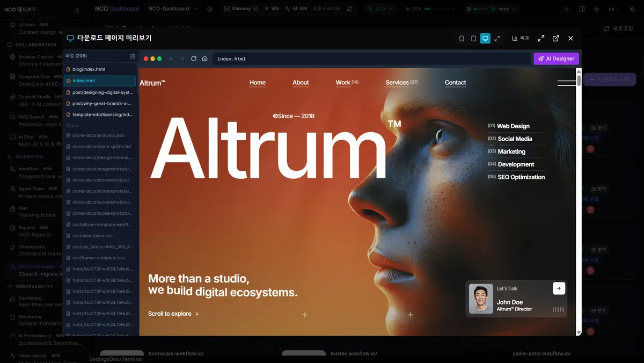Screen dimensions: 644x363
Task: Click the 새로고침 refresh button
Action: click(618, 28)
